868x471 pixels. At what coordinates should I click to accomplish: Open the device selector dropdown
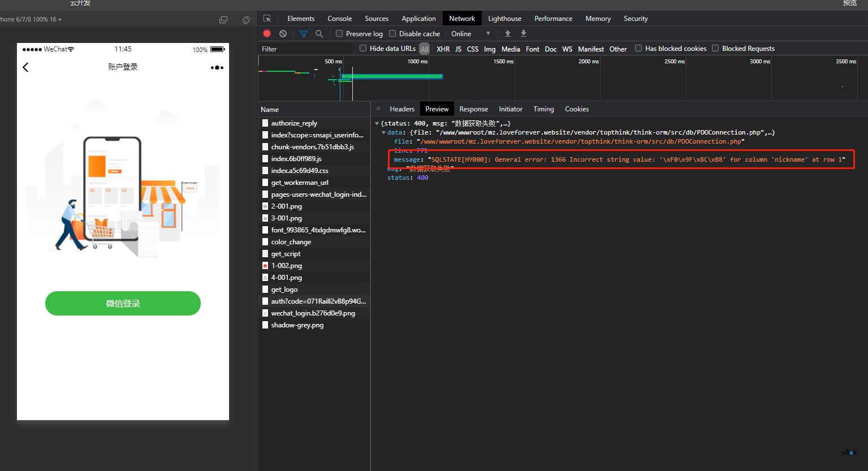[32, 19]
